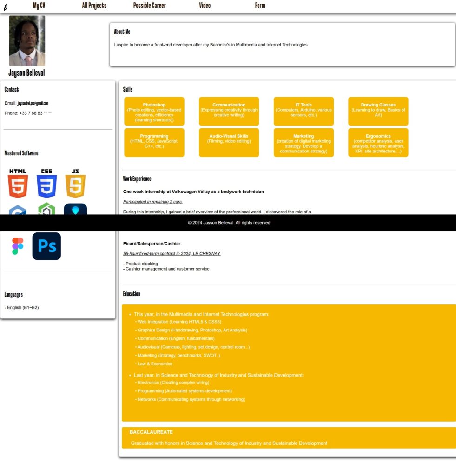The image size is (456, 476).
Task: Click Jayson Belleval's profile photo
Action: (x=27, y=41)
